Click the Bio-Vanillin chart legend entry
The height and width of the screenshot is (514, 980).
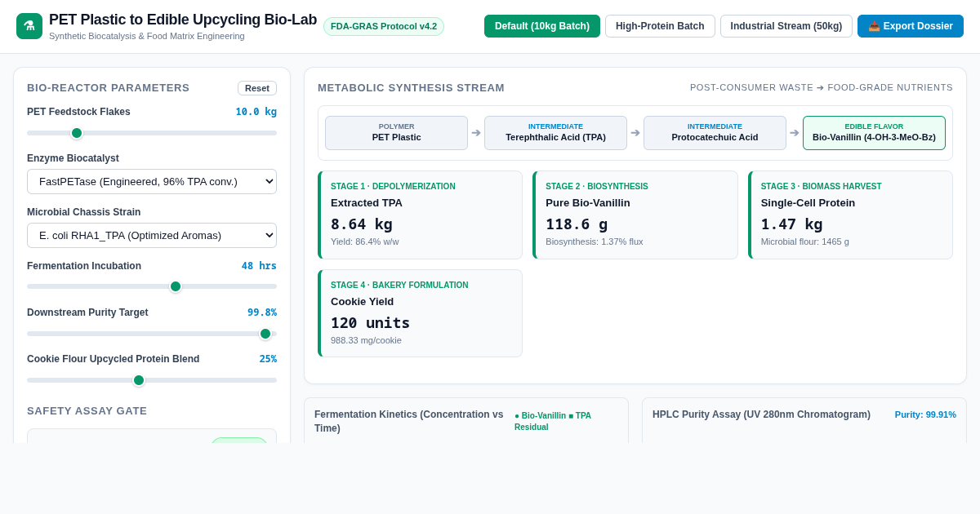tap(540, 416)
